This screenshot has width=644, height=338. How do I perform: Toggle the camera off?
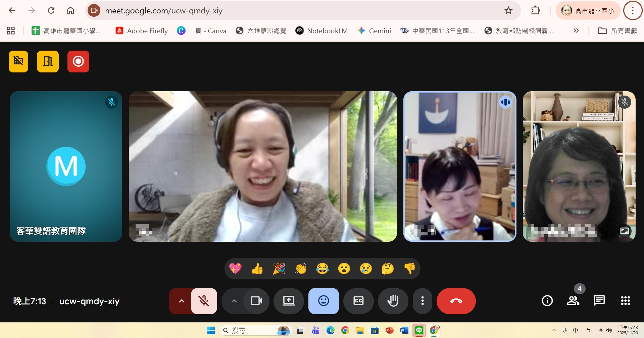256,301
